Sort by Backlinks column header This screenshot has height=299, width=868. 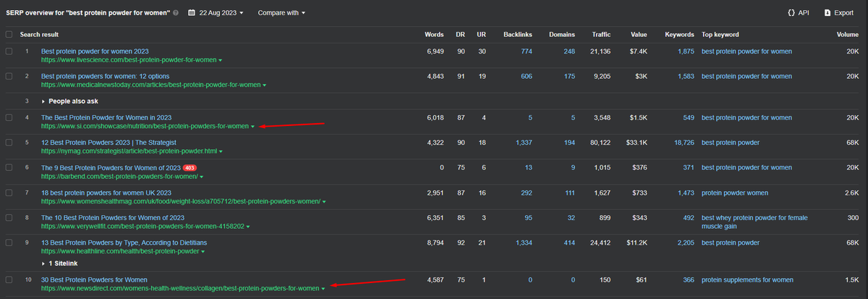pyautogui.click(x=518, y=35)
